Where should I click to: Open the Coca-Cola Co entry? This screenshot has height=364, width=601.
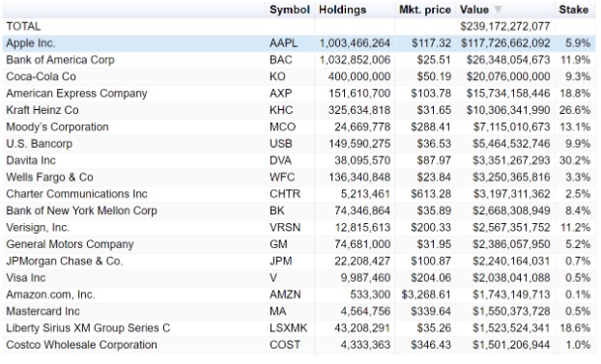tap(41, 76)
